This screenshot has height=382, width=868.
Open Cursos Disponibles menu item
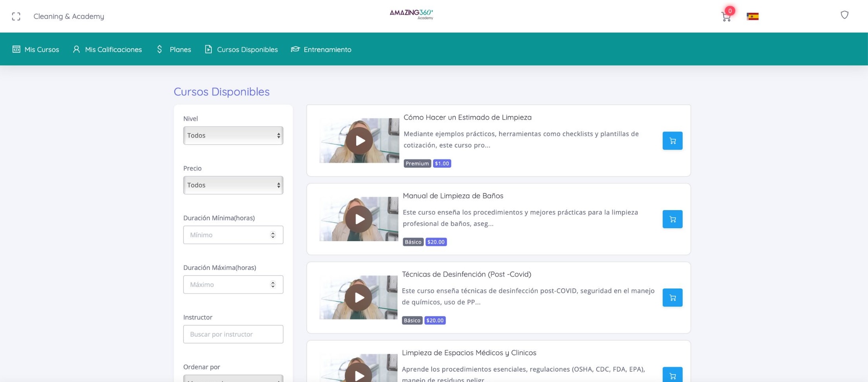(241, 49)
